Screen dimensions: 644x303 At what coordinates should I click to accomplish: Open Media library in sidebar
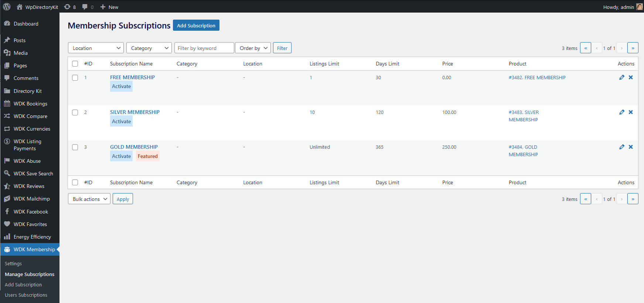pos(30,53)
